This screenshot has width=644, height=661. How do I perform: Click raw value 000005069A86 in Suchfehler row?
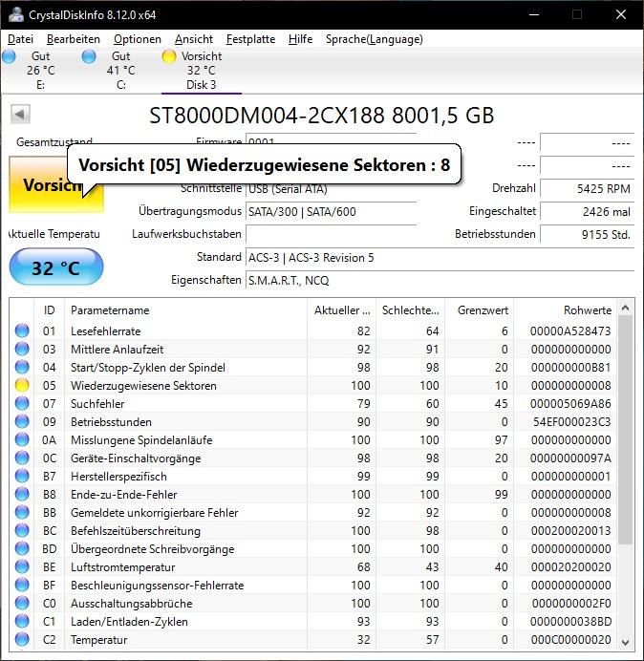[570, 403]
